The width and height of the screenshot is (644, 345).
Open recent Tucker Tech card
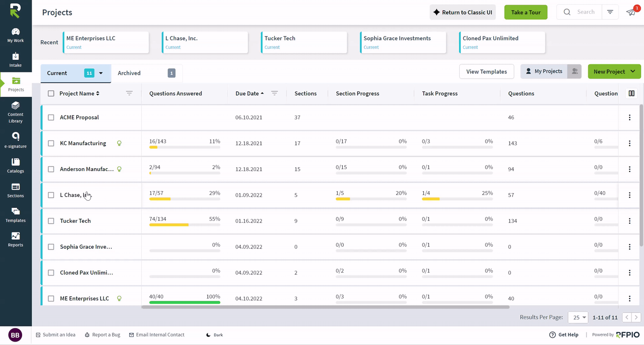pyautogui.click(x=304, y=42)
